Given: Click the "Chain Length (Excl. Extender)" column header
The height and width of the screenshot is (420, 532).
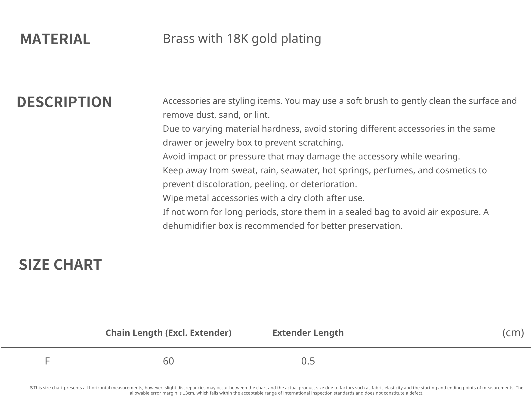Looking at the screenshot, I should (169, 333).
